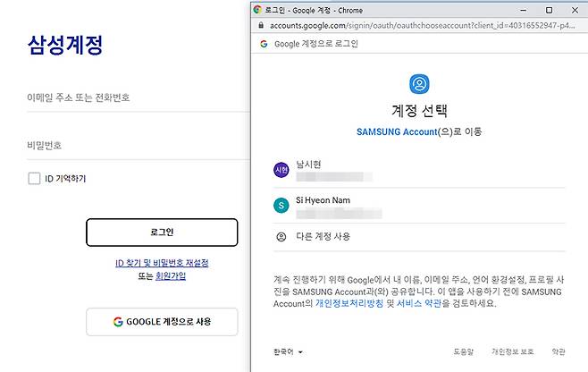This screenshot has height=372, width=588.
Task: Open the 서비스 약관 link
Action: (419, 303)
